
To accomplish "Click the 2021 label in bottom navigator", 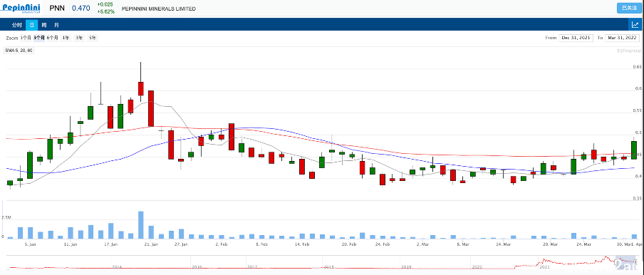I will click(x=544, y=266).
